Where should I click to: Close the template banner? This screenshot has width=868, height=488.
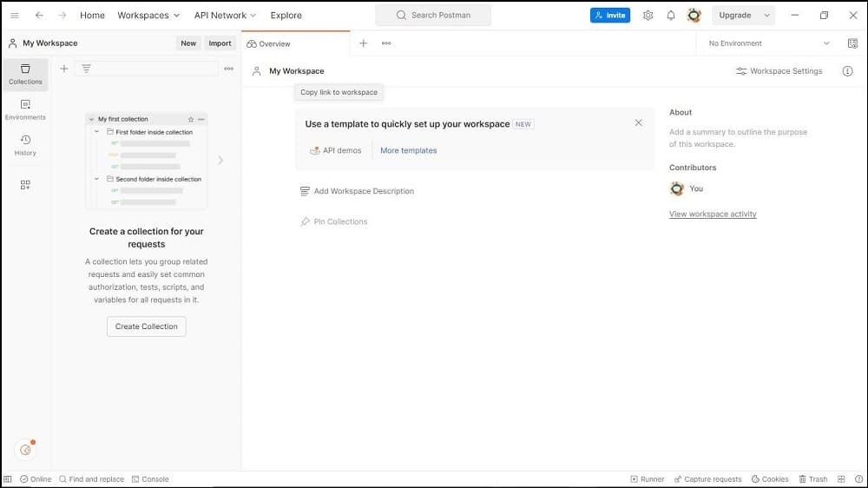pos(638,123)
